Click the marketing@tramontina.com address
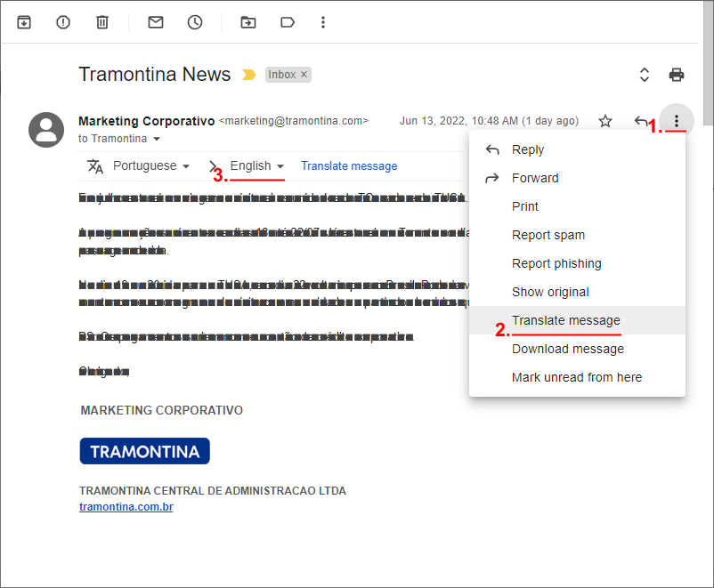This screenshot has height=588, width=714. coord(294,121)
